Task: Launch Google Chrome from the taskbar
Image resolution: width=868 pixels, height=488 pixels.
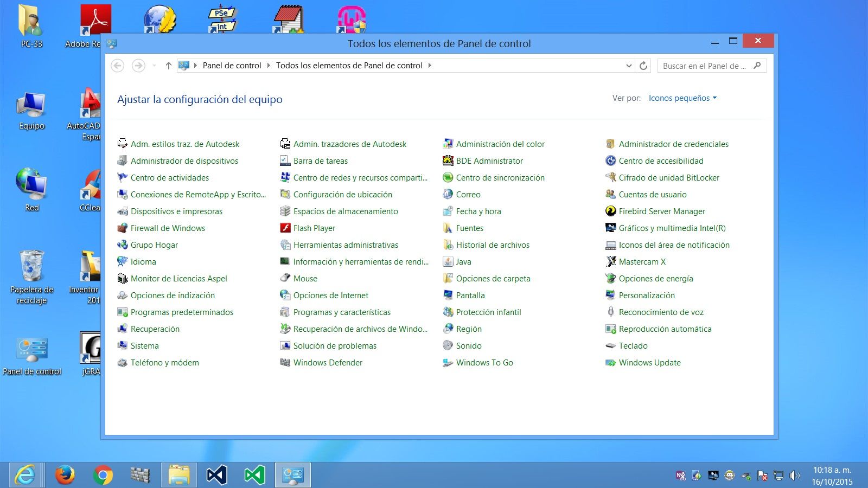Action: (103, 475)
